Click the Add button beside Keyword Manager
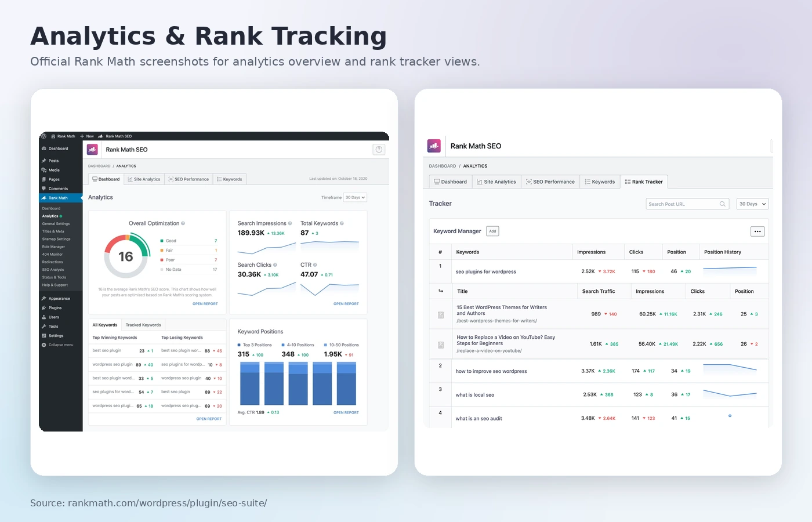The height and width of the screenshot is (522, 812). [x=492, y=231]
